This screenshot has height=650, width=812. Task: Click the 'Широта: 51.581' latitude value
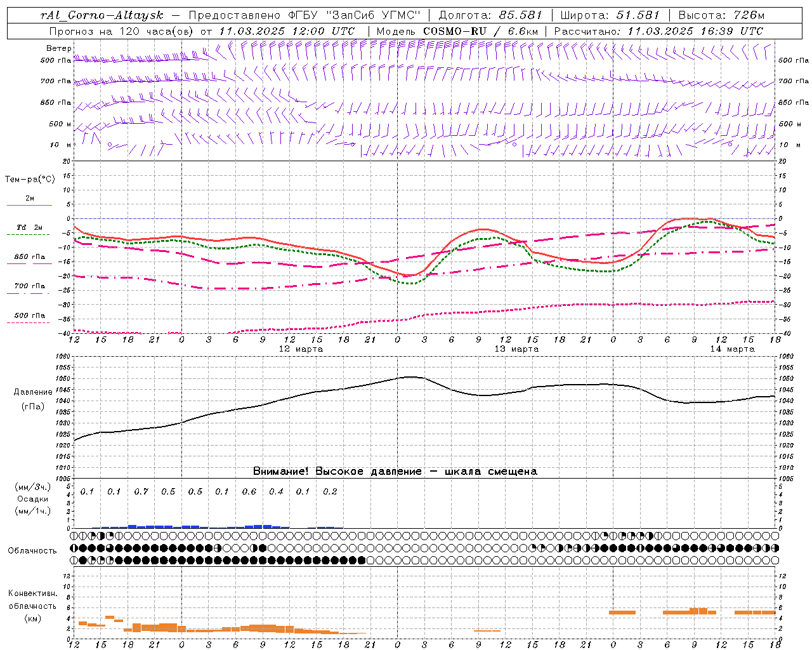pos(610,15)
